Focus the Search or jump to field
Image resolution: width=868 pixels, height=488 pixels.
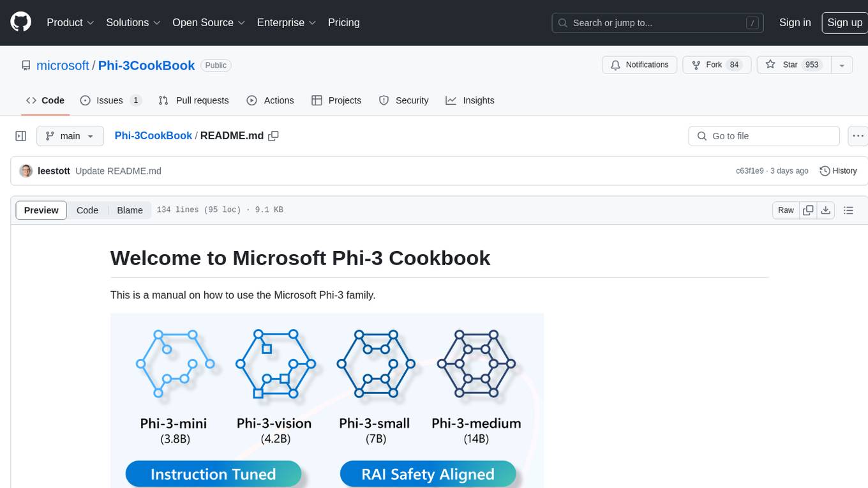pyautogui.click(x=659, y=23)
